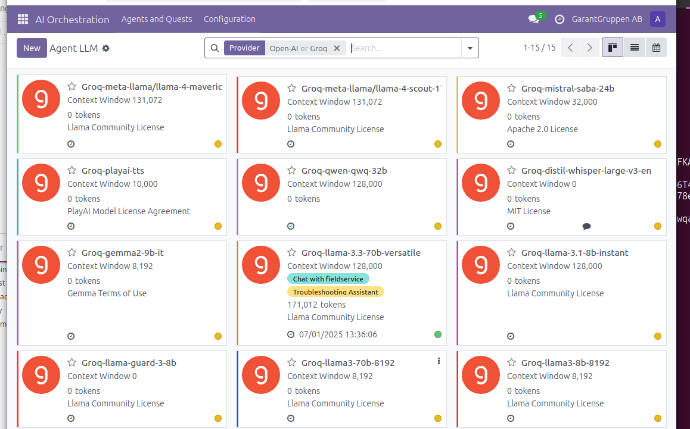Star the Groq-gemma2-9b-it card
This screenshot has height=429, width=690.
pyautogui.click(x=72, y=252)
